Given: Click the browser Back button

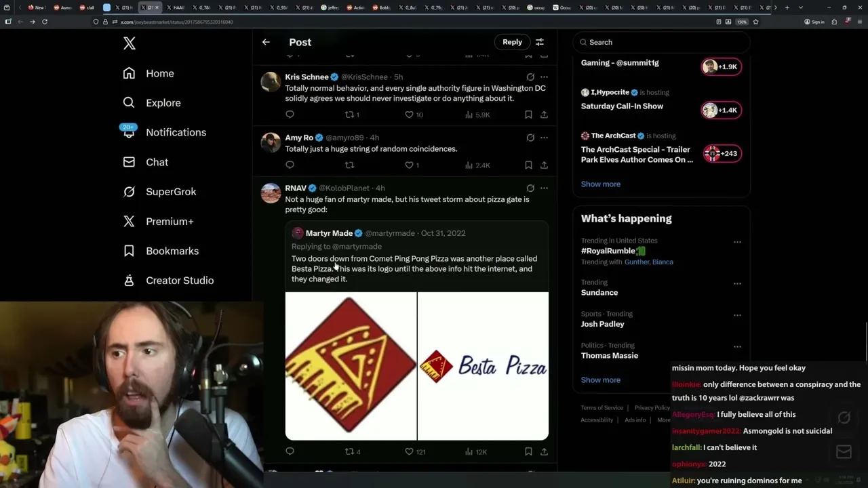Looking at the screenshot, I should (x=20, y=22).
